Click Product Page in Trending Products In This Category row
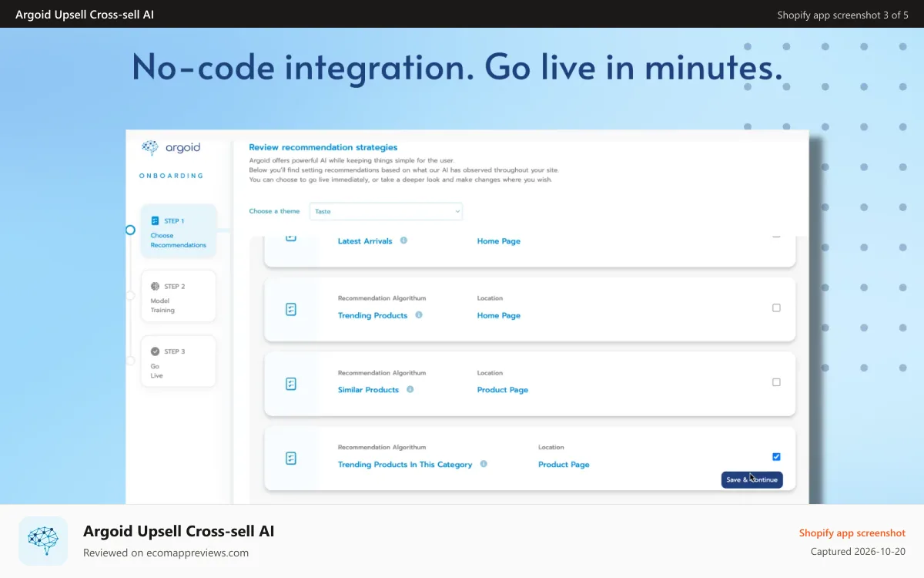Screen dimensions: 924x578 coord(564,465)
